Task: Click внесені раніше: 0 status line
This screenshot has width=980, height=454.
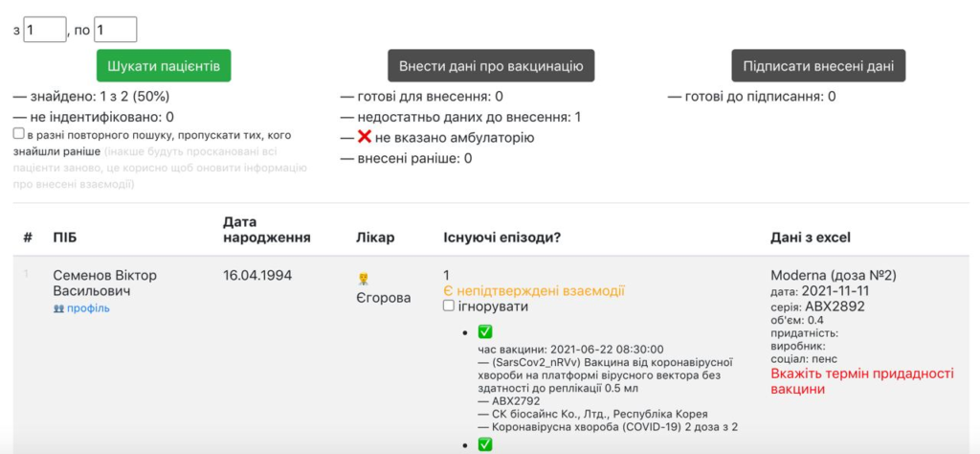Action: pyautogui.click(x=406, y=158)
